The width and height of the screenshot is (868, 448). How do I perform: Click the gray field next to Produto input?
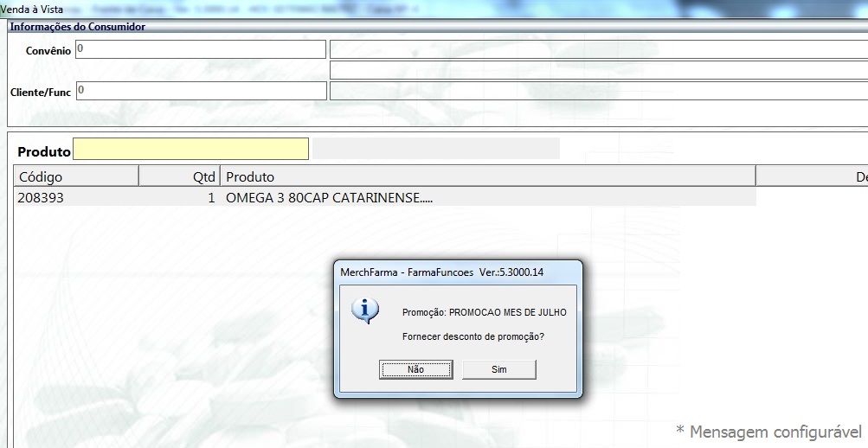pyautogui.click(x=435, y=149)
